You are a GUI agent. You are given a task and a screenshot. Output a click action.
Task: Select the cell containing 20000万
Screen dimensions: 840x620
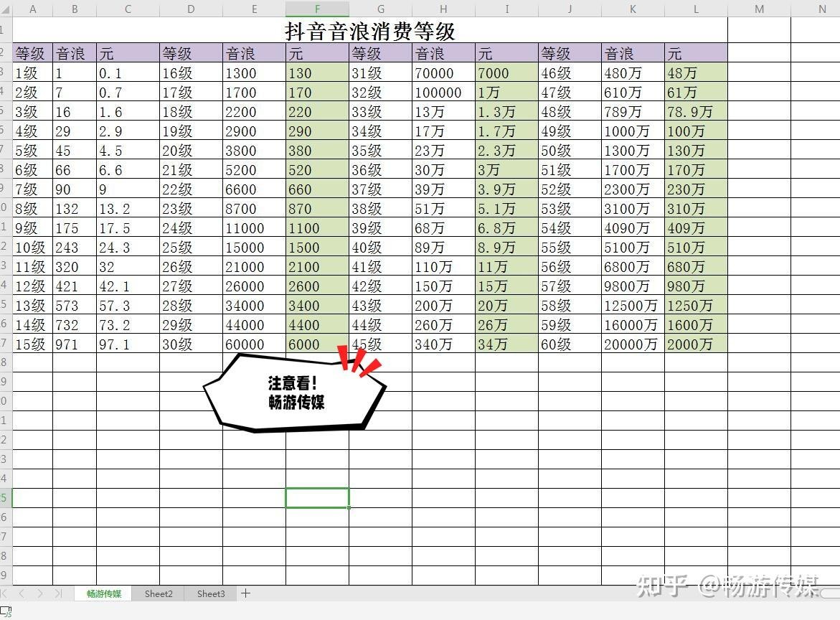click(x=633, y=344)
